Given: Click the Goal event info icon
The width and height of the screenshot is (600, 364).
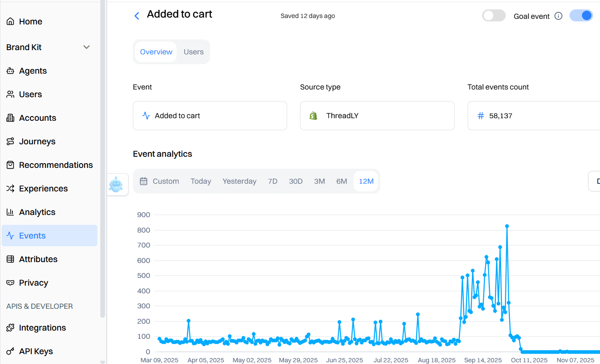Looking at the screenshot, I should (x=558, y=16).
